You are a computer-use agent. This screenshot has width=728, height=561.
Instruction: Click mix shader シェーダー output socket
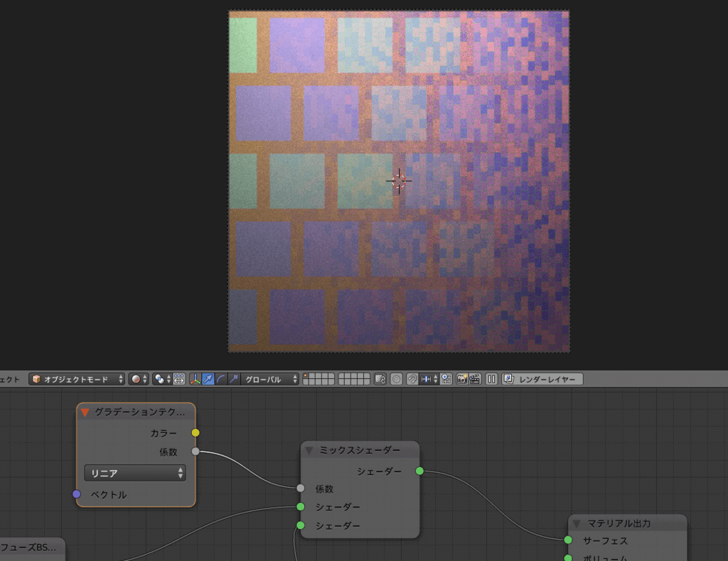point(419,471)
